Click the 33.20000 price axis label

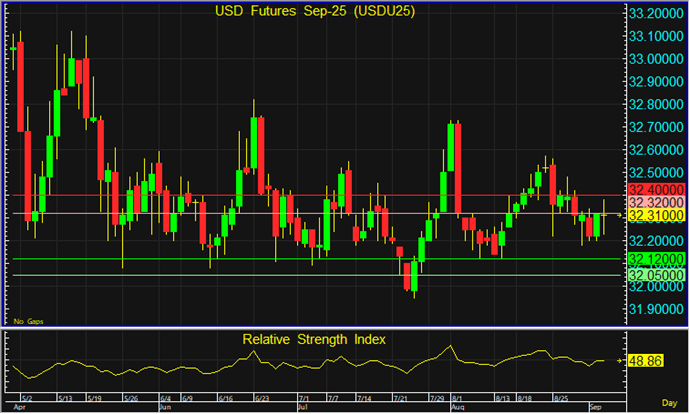(x=654, y=14)
